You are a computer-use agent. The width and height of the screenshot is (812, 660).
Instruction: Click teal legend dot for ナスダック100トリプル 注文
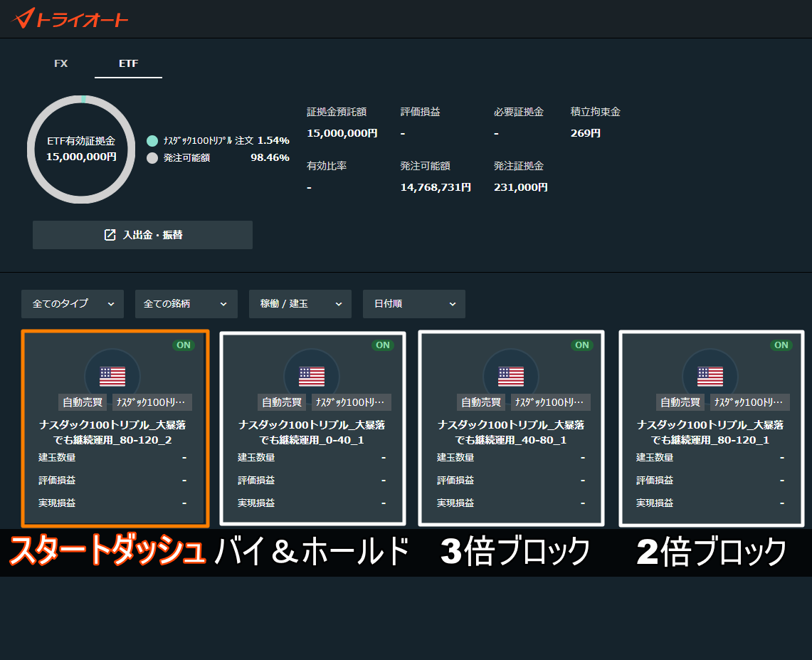coord(152,140)
